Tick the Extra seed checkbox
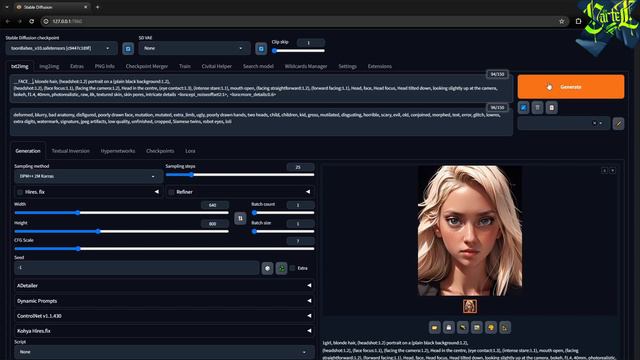The image size is (640, 360). pyautogui.click(x=292, y=268)
